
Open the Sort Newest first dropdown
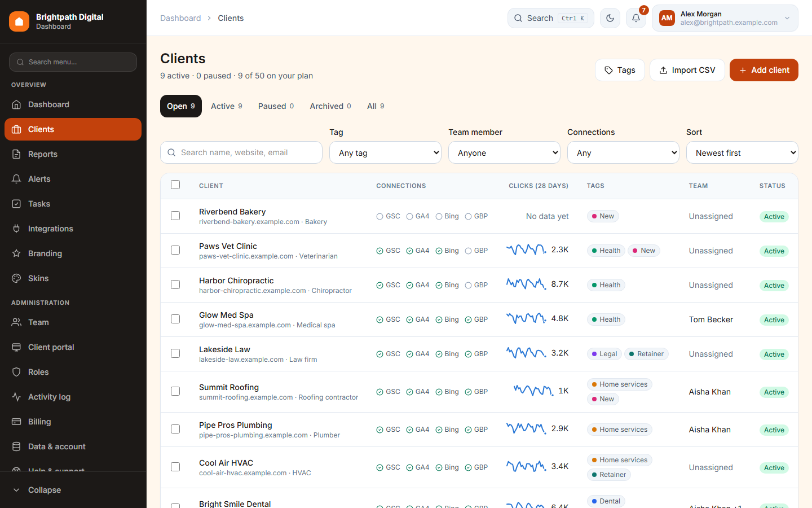pyautogui.click(x=742, y=152)
